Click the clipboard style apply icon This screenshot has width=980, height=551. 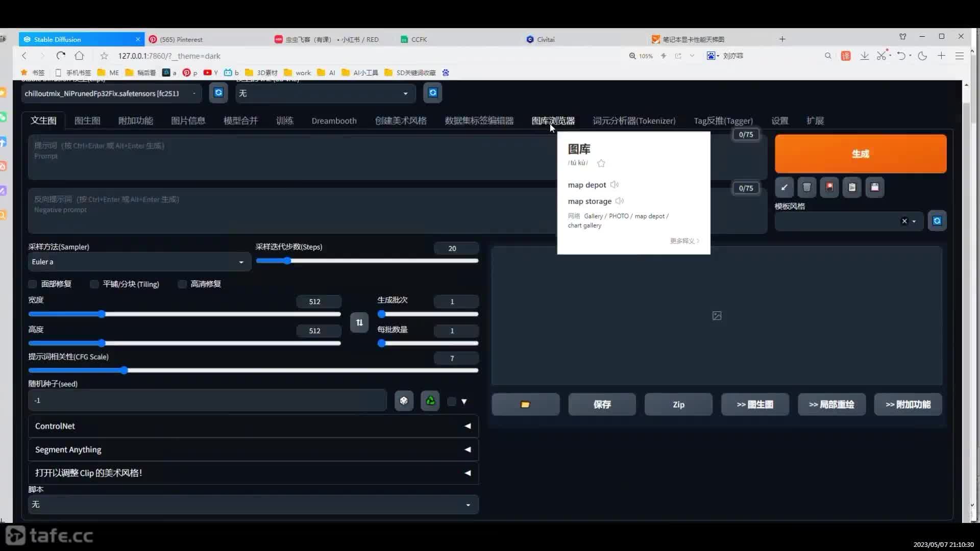pyautogui.click(x=852, y=187)
